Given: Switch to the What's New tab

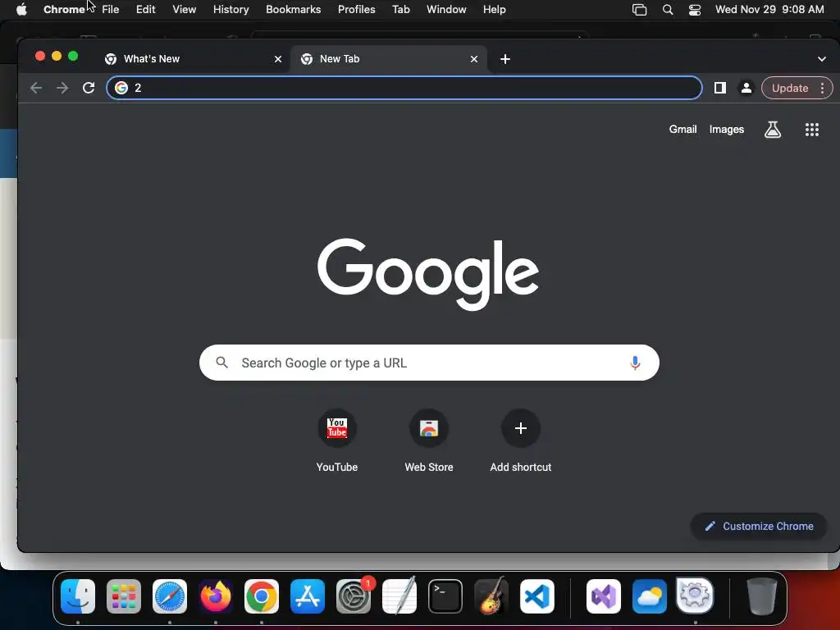Looking at the screenshot, I should point(193,59).
